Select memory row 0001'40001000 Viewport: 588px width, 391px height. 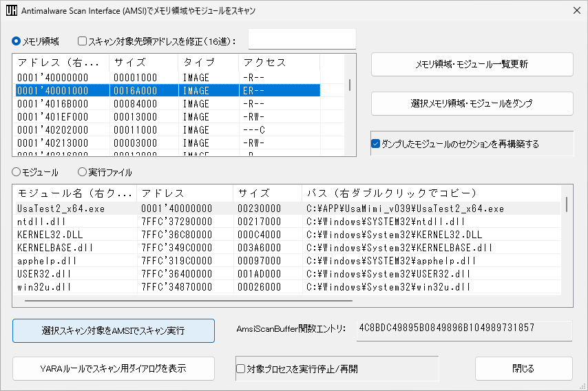(x=167, y=90)
